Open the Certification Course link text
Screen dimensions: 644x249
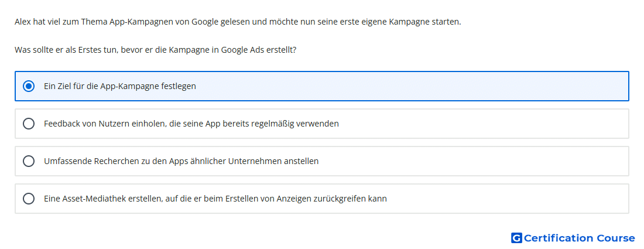[579, 238]
